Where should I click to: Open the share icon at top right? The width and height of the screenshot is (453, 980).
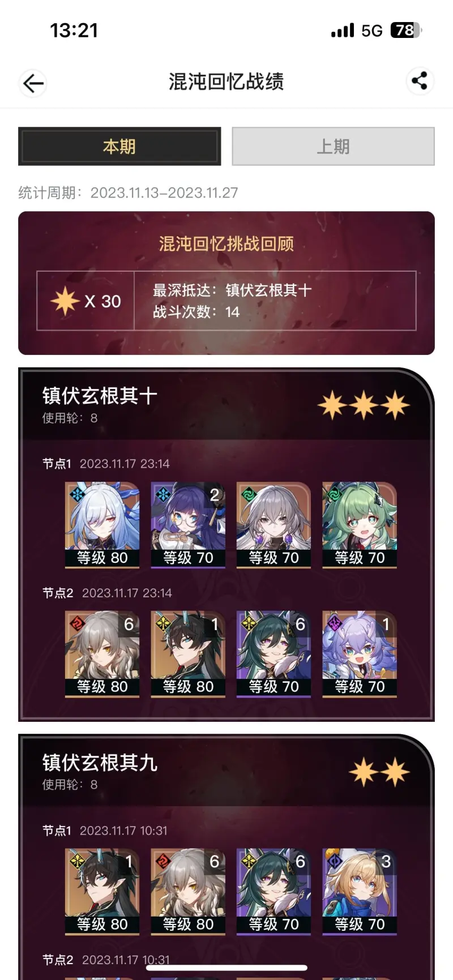pos(420,81)
